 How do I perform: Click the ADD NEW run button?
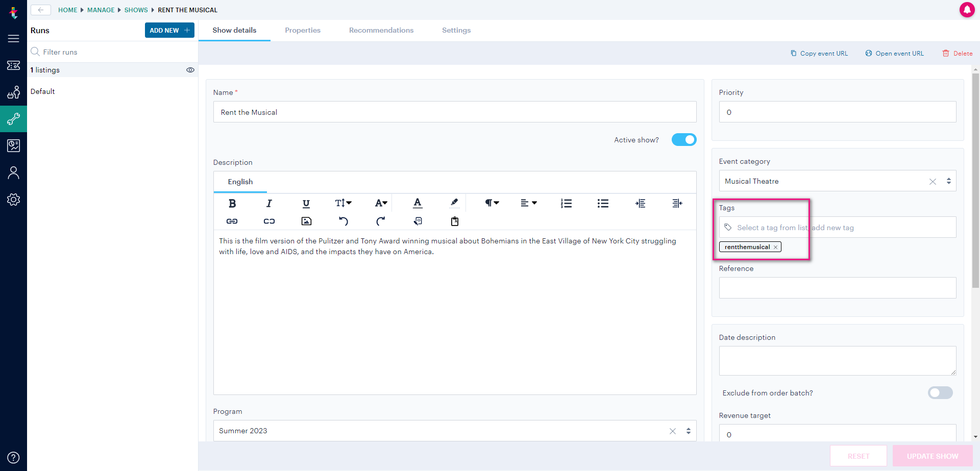[x=169, y=30]
